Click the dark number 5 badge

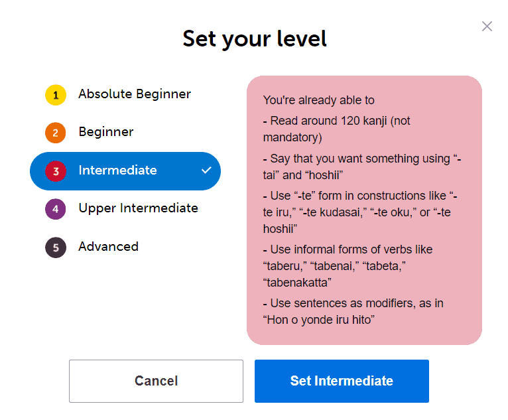tap(56, 247)
